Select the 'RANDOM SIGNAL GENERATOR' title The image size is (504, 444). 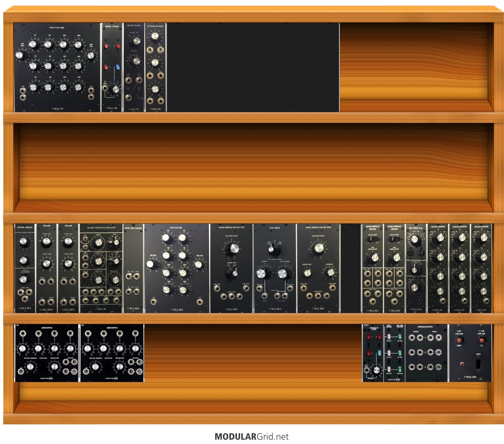134,228
